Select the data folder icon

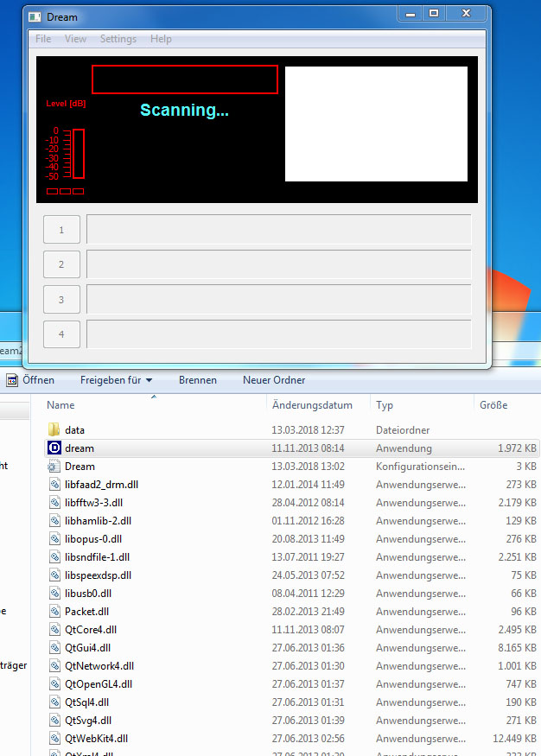click(x=54, y=429)
